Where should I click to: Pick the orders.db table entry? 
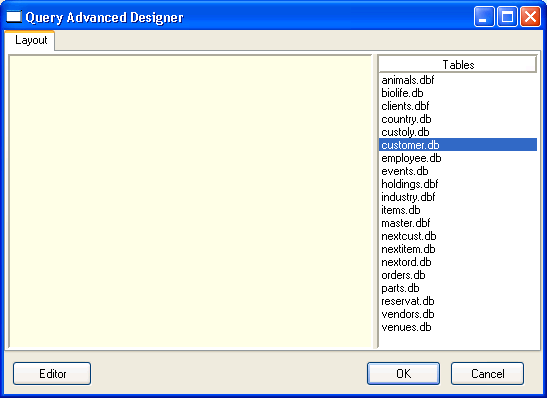click(x=458, y=275)
